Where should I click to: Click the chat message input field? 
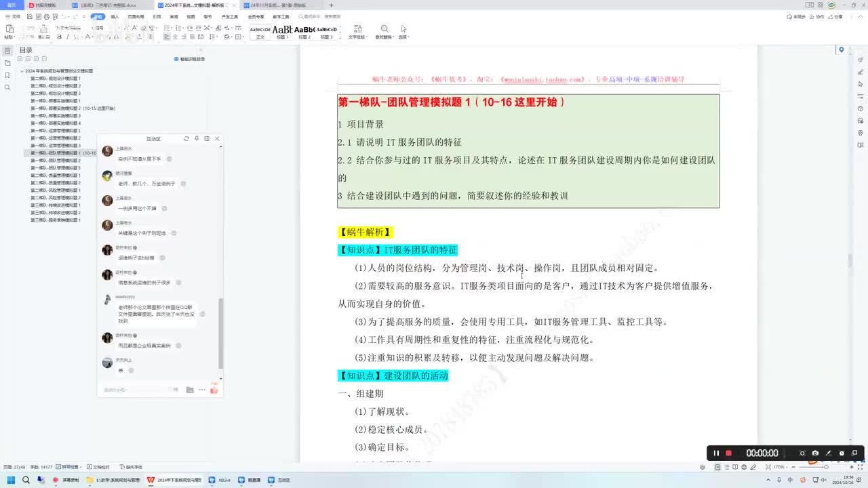click(139, 390)
